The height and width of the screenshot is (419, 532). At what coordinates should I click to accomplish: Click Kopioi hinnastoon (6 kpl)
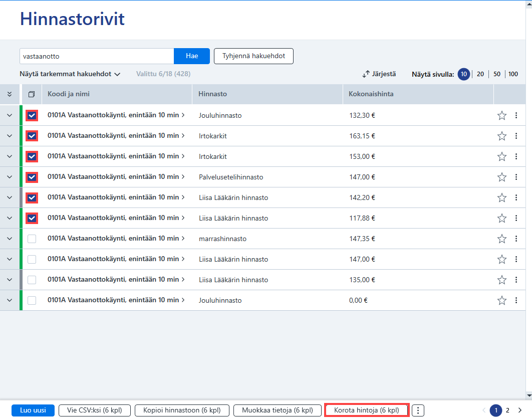click(x=182, y=410)
